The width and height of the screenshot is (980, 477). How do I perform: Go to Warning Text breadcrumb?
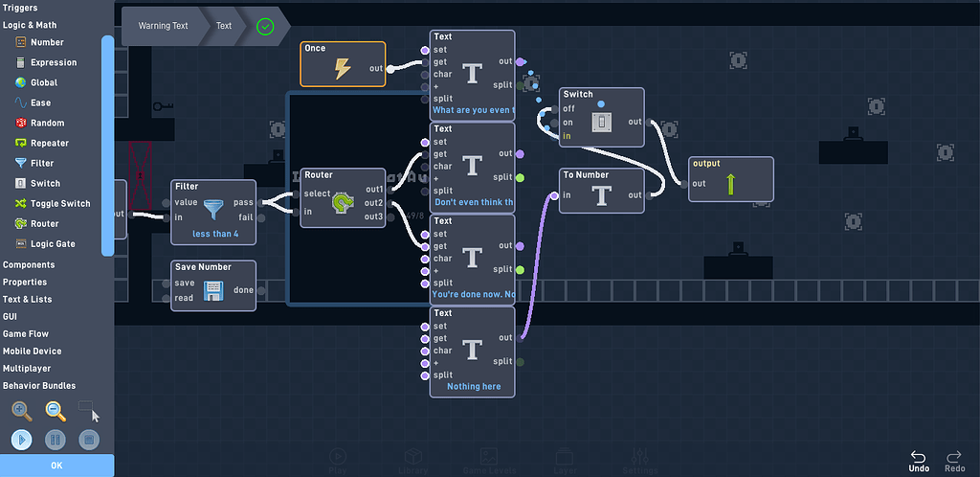point(163,26)
